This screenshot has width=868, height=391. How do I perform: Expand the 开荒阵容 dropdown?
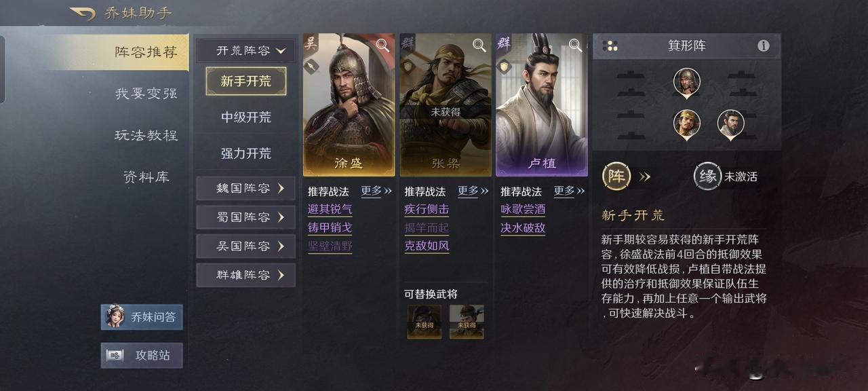point(246,51)
